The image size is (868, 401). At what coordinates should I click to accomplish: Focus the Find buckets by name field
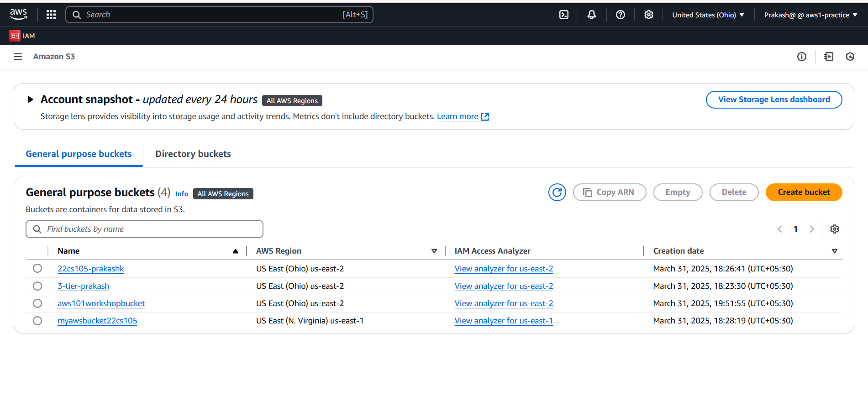pyautogui.click(x=144, y=229)
